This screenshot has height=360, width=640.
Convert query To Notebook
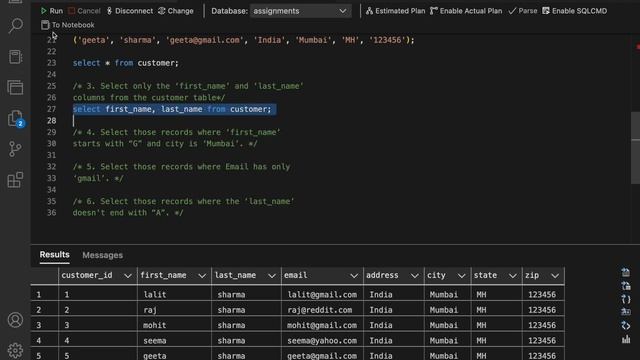tap(68, 25)
